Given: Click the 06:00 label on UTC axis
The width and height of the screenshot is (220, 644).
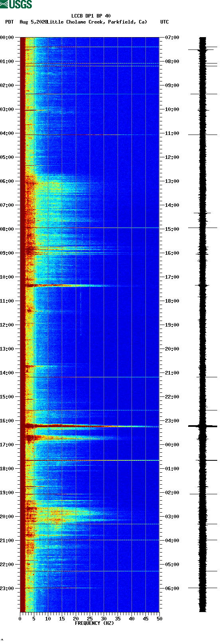Looking at the screenshot, I should (172, 589).
